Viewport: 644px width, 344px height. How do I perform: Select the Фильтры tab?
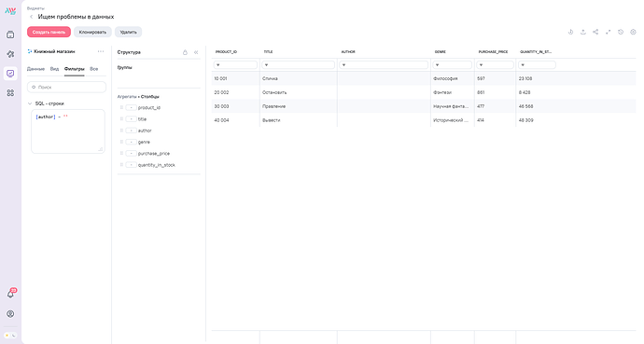click(75, 69)
